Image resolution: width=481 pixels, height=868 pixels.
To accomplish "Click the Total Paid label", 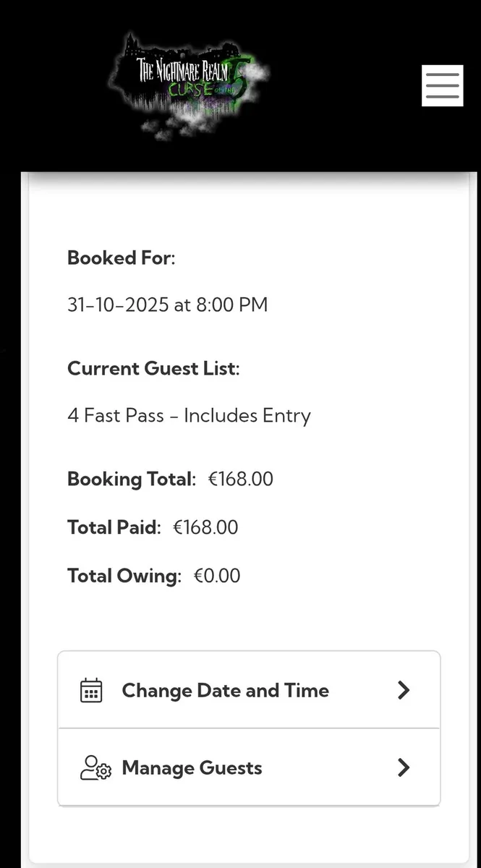I will pos(114,527).
